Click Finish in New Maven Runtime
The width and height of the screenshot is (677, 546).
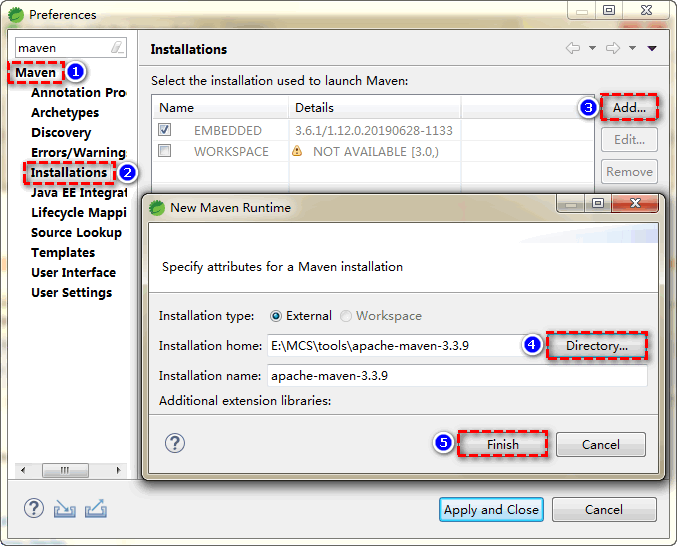point(503,444)
